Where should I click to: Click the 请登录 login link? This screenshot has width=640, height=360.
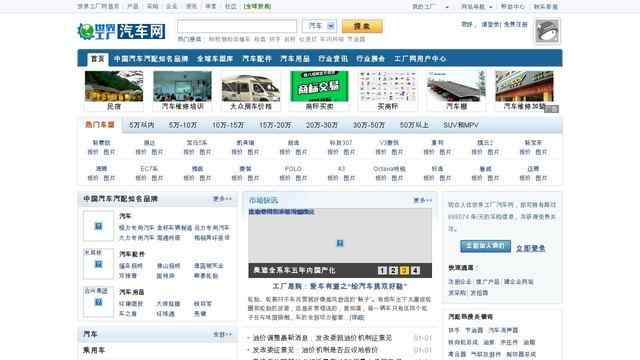click(x=490, y=24)
